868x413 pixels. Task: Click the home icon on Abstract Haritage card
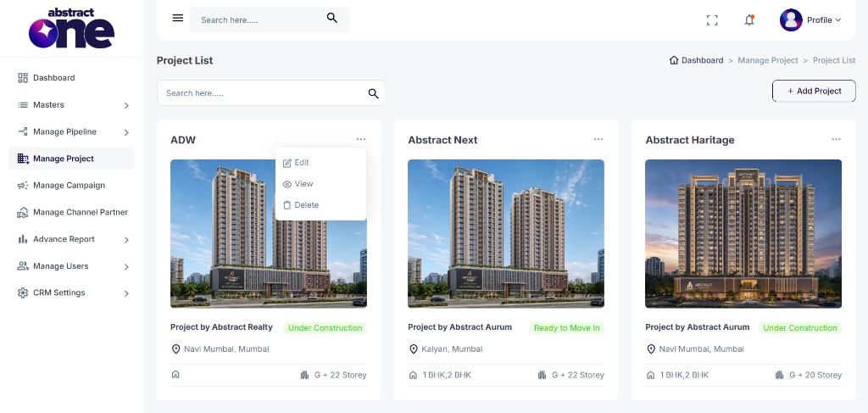click(650, 375)
